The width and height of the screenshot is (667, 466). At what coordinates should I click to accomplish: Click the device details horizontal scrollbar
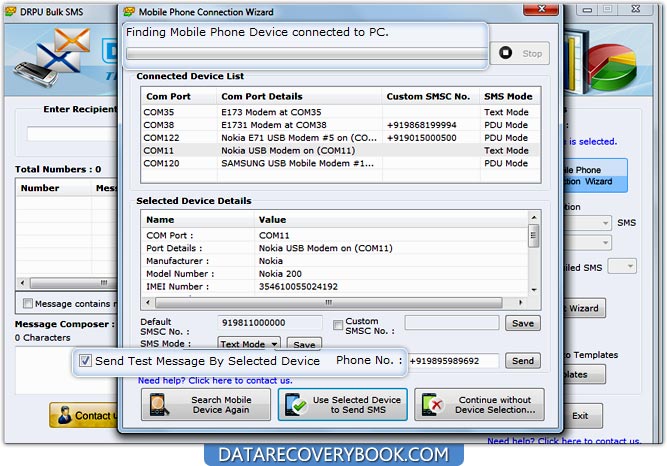click(x=328, y=303)
